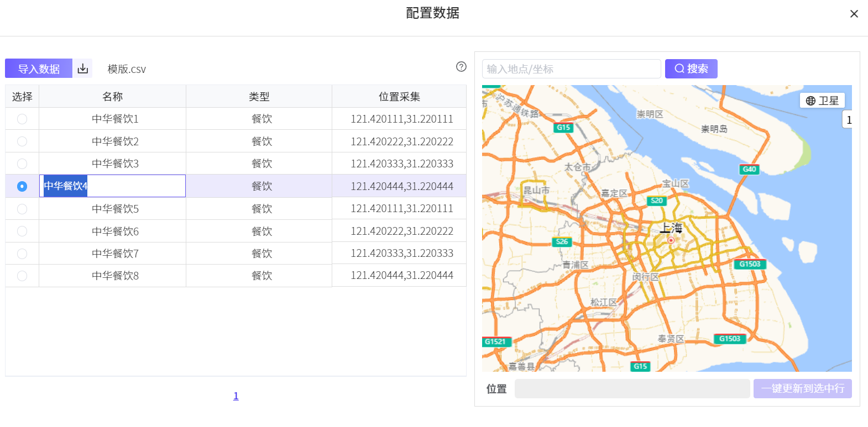Select the radio for 中华餐饮7

pyautogui.click(x=22, y=254)
